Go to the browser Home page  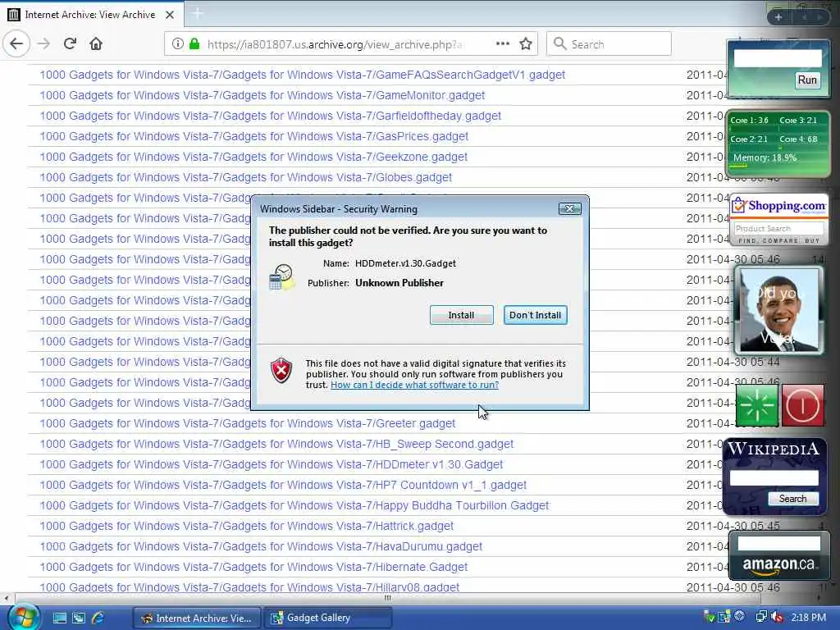(x=96, y=43)
